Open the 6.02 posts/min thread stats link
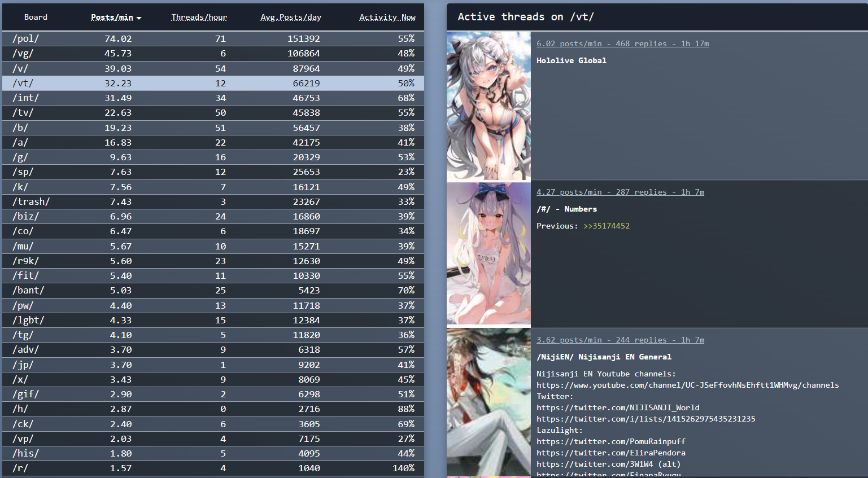Image resolution: width=868 pixels, height=478 pixels. coord(622,43)
